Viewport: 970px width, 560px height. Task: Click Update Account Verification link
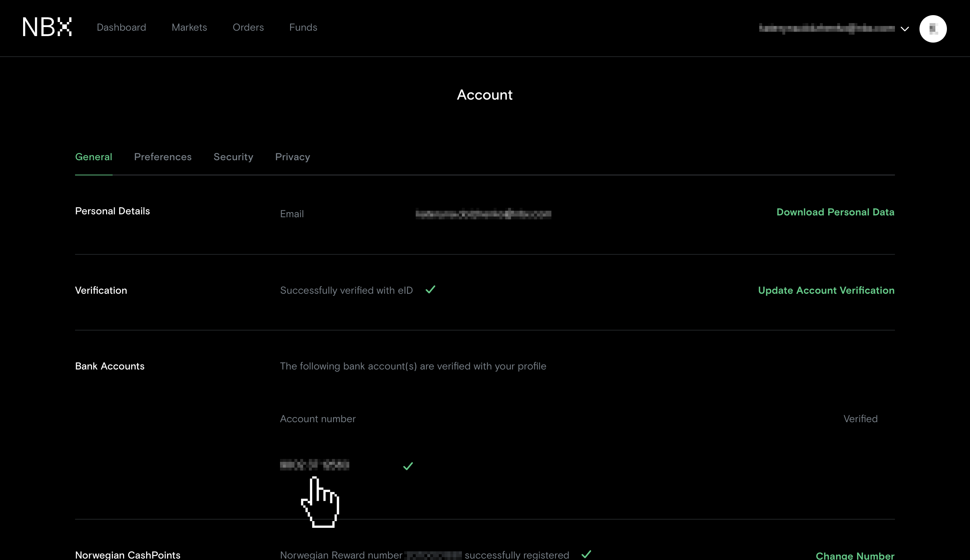(826, 290)
